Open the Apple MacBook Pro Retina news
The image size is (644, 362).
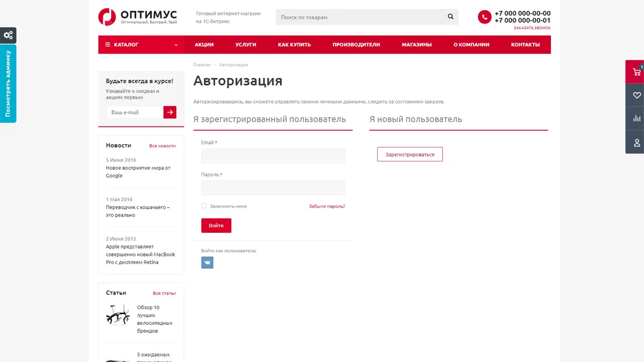coord(141,254)
